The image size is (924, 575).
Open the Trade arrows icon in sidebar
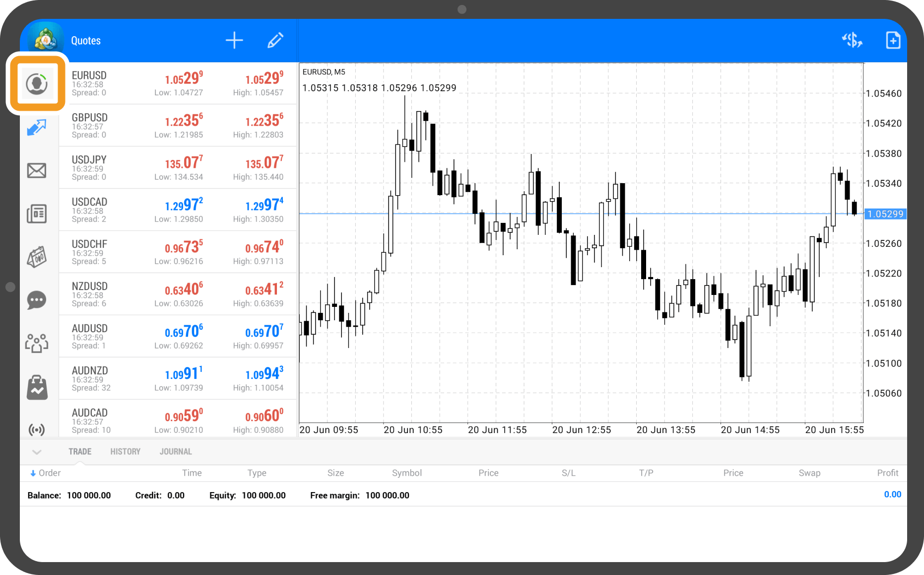37,128
